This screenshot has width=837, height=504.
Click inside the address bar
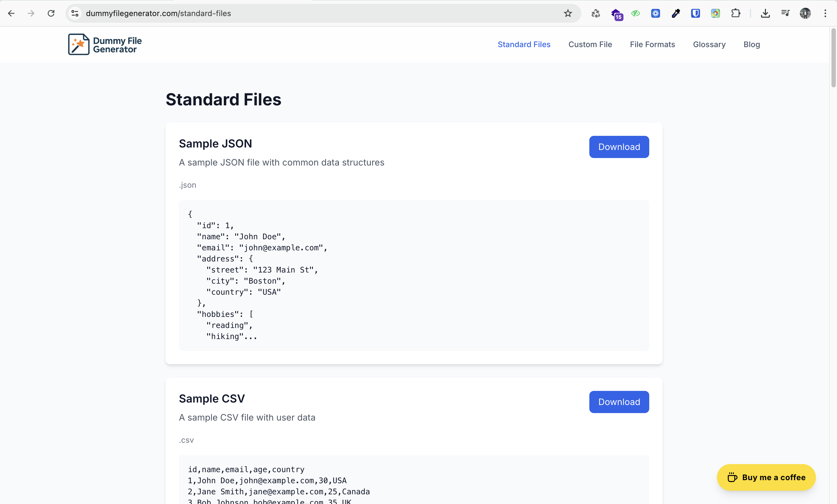306,13
